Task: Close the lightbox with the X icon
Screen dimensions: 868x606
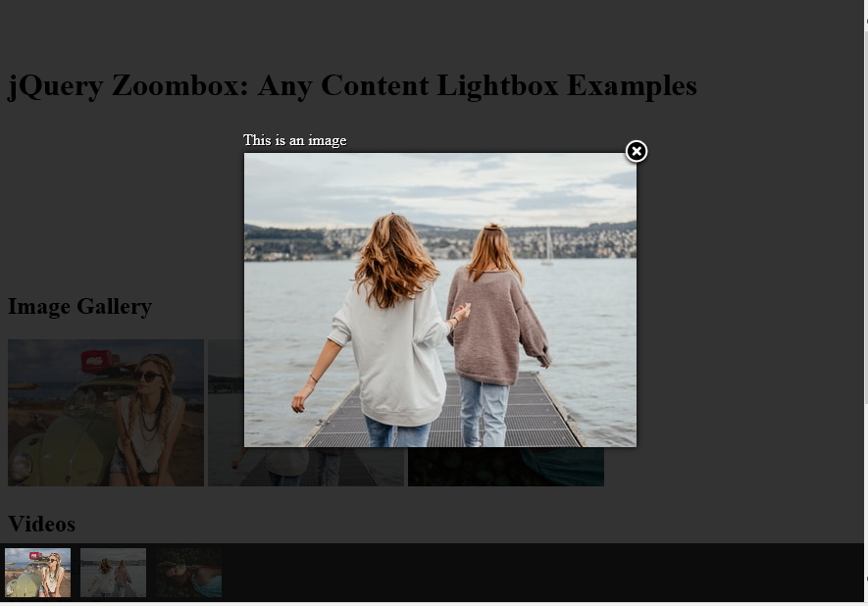Action: 637,151
